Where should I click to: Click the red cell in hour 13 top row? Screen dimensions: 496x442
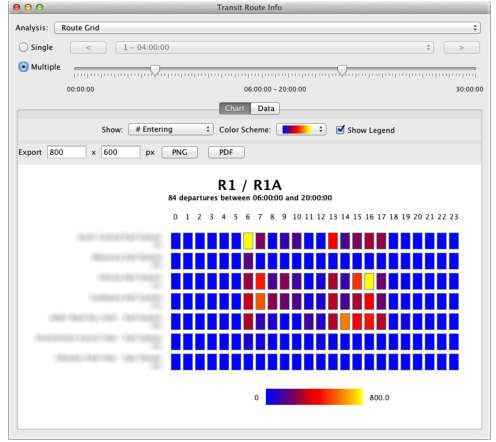pyautogui.click(x=333, y=241)
